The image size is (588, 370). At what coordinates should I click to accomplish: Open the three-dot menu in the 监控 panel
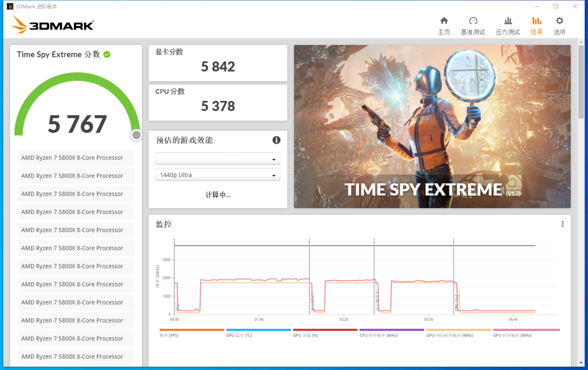562,224
